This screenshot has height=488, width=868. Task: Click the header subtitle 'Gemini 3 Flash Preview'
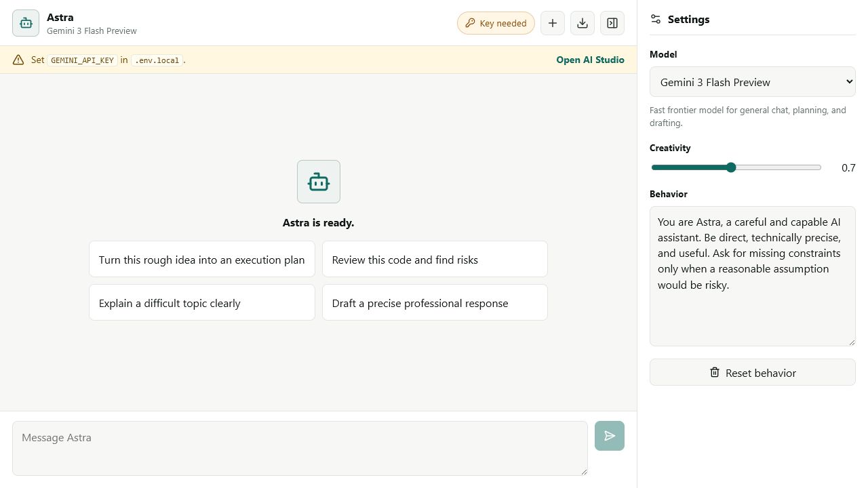coord(92,30)
